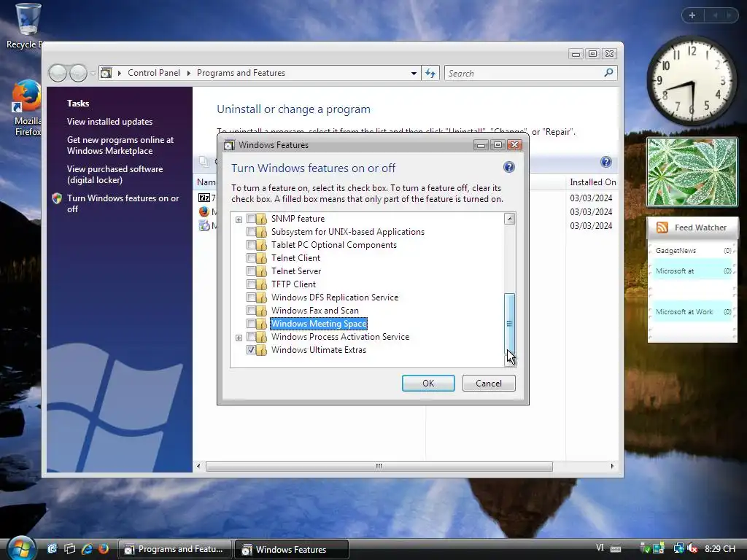Image resolution: width=747 pixels, height=560 pixels.
Task: Switch to Programs and Features taskbar button
Action: coord(175,549)
